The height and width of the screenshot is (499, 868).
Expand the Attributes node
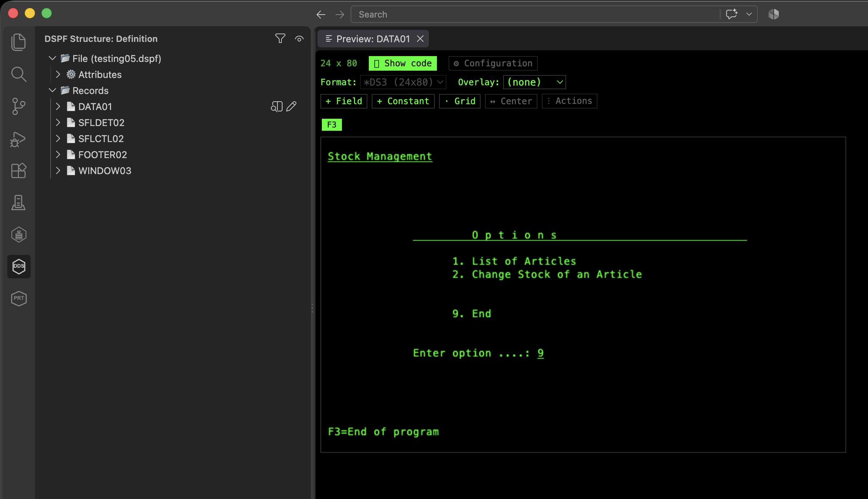coord(58,74)
